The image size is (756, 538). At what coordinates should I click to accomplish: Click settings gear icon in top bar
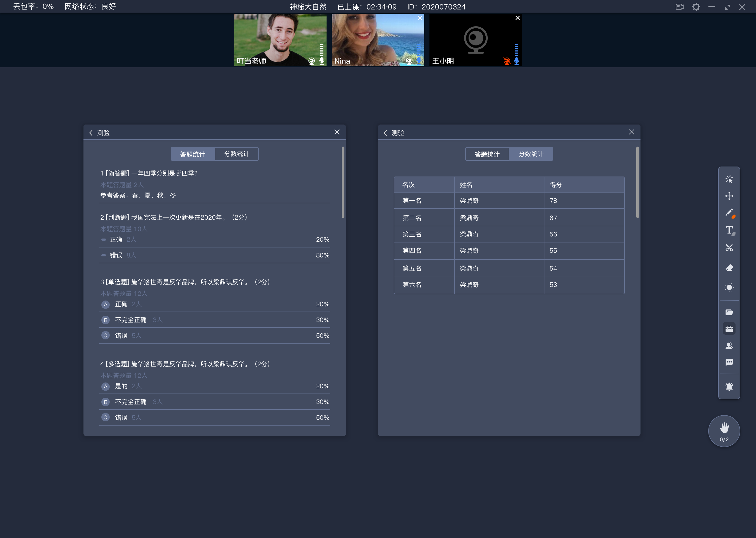click(x=697, y=6)
